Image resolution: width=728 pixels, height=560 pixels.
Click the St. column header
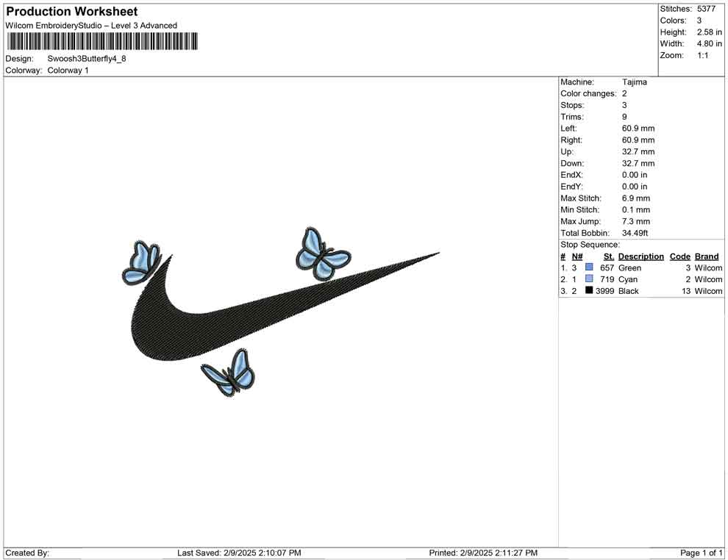point(609,256)
